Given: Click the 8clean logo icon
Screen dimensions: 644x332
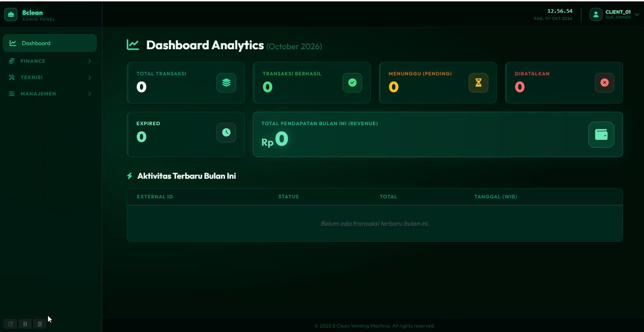Looking at the screenshot, I should tap(11, 15).
